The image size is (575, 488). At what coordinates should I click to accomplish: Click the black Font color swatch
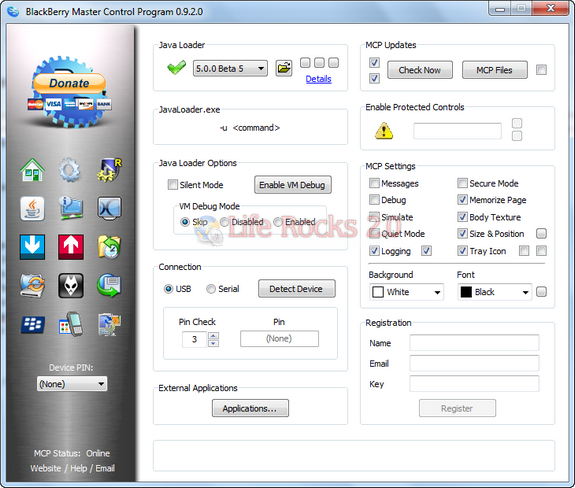point(466,292)
